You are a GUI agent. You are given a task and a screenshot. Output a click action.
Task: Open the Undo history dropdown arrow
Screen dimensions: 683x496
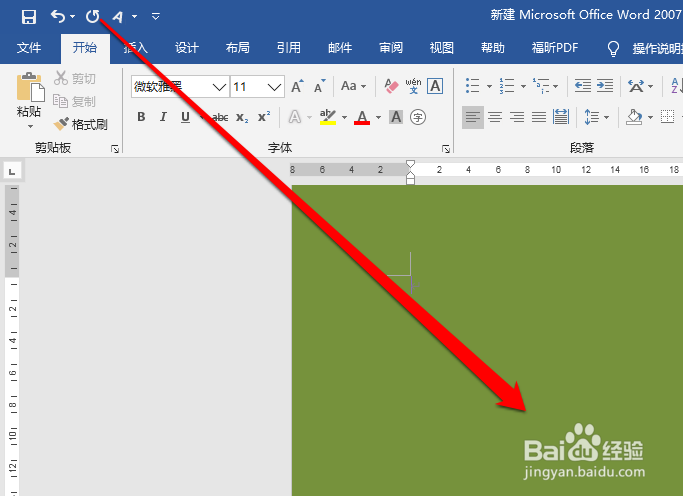[72, 17]
